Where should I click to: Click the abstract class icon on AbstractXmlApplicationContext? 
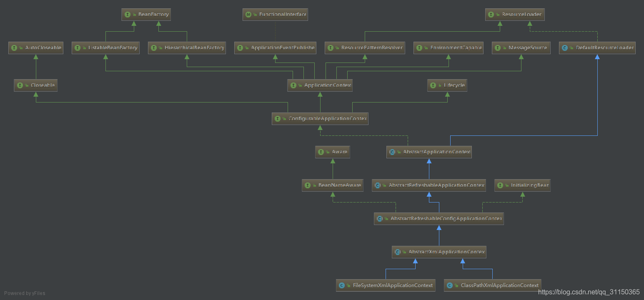click(398, 252)
